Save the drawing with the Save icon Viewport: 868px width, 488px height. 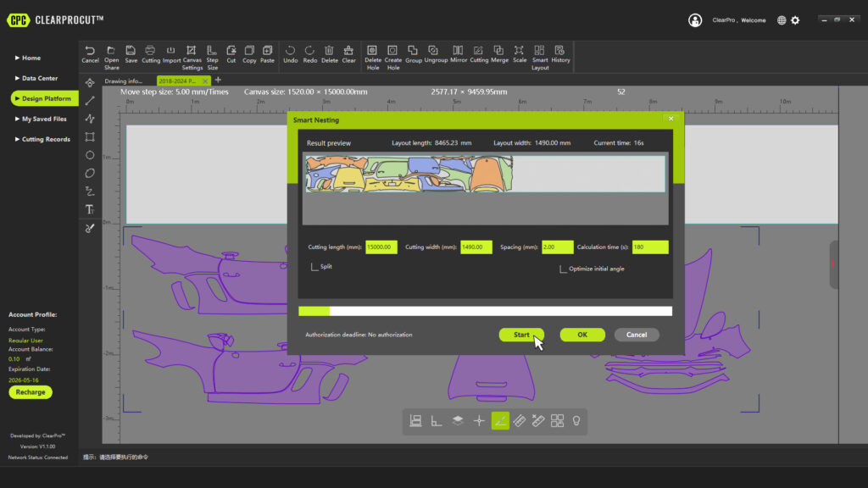(131, 54)
